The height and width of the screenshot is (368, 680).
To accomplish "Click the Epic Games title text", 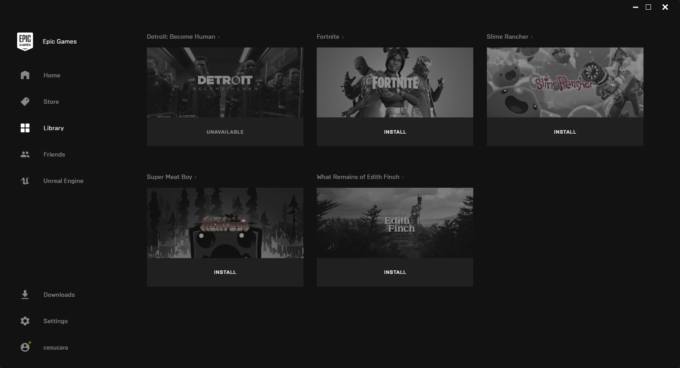I will 60,42.
